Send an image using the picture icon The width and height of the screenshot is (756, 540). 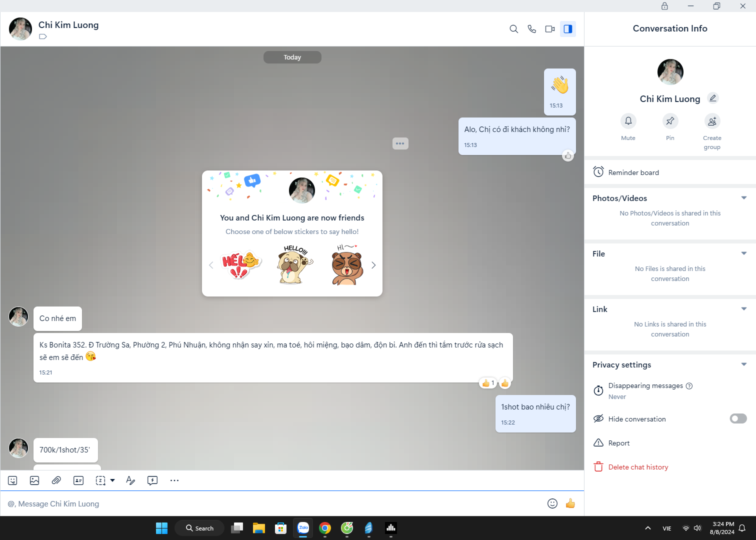34,480
